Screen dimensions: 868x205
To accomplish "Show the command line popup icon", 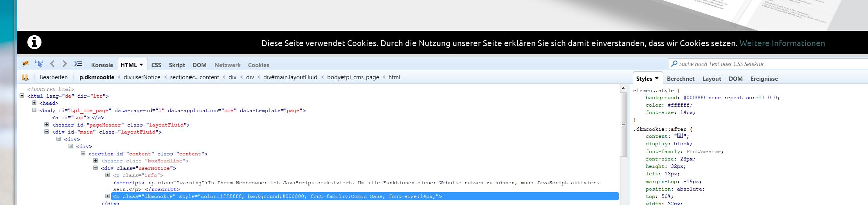I will [78, 64].
